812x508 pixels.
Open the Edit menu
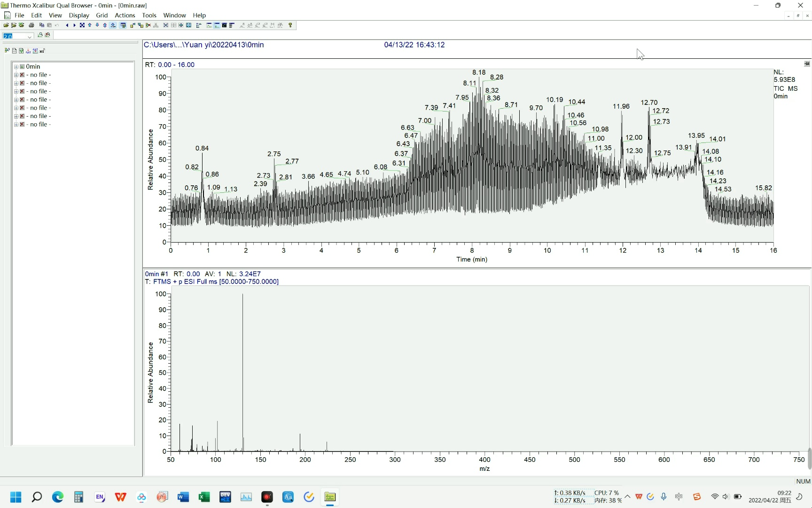pos(36,15)
